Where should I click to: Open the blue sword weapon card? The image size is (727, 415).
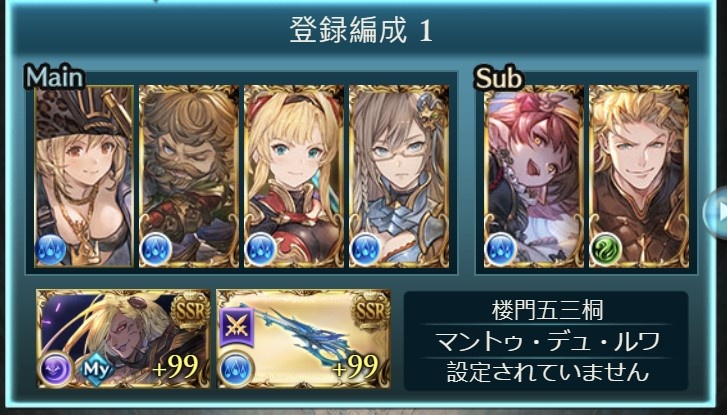tap(303, 339)
